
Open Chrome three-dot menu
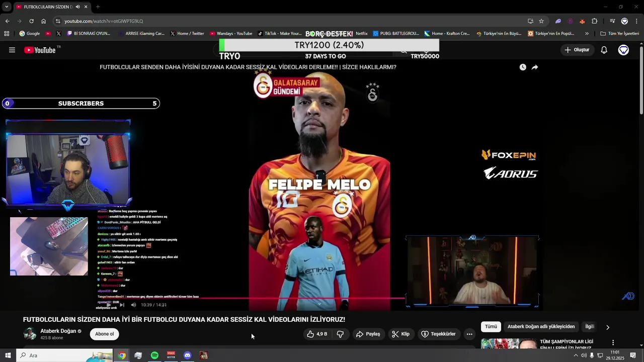[636, 21]
